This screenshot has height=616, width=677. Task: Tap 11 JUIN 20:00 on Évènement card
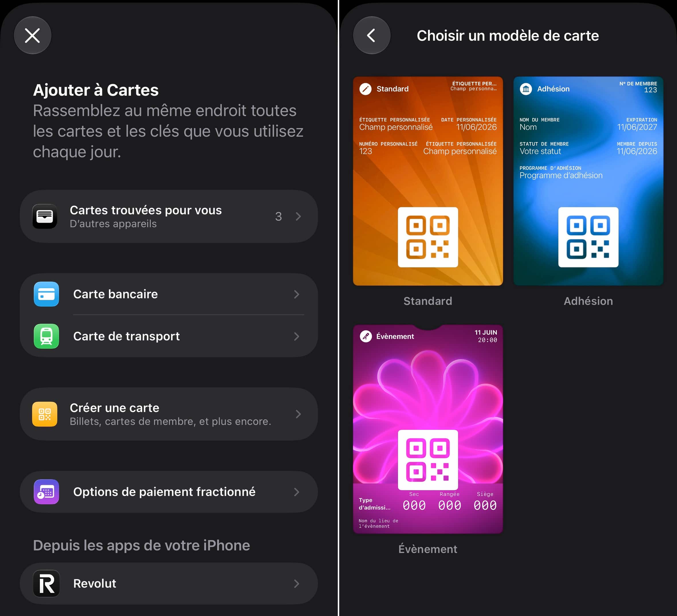coord(486,336)
